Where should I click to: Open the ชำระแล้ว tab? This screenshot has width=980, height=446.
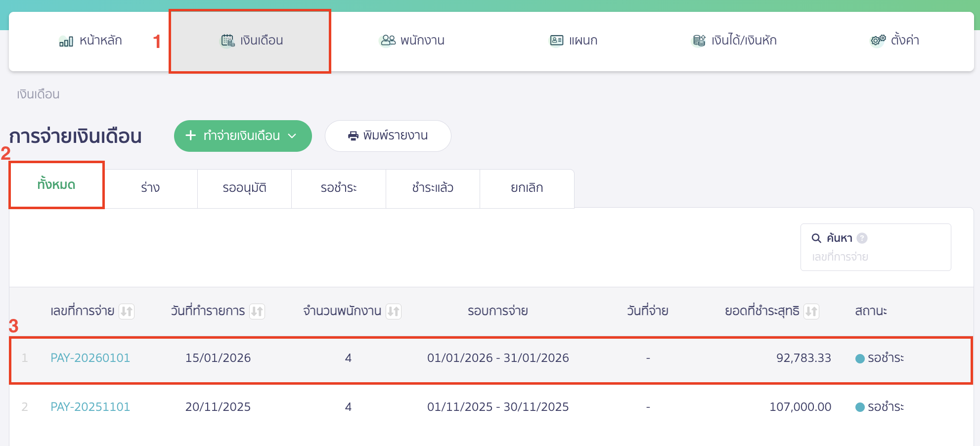(433, 188)
